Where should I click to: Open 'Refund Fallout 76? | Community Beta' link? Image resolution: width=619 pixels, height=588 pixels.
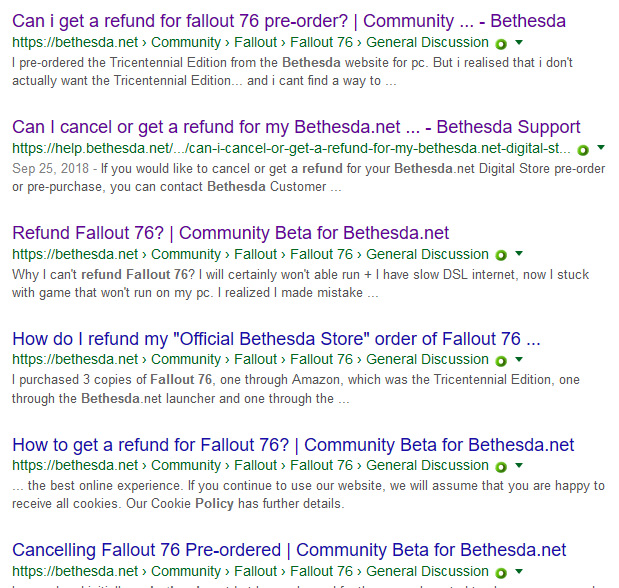[x=231, y=233]
